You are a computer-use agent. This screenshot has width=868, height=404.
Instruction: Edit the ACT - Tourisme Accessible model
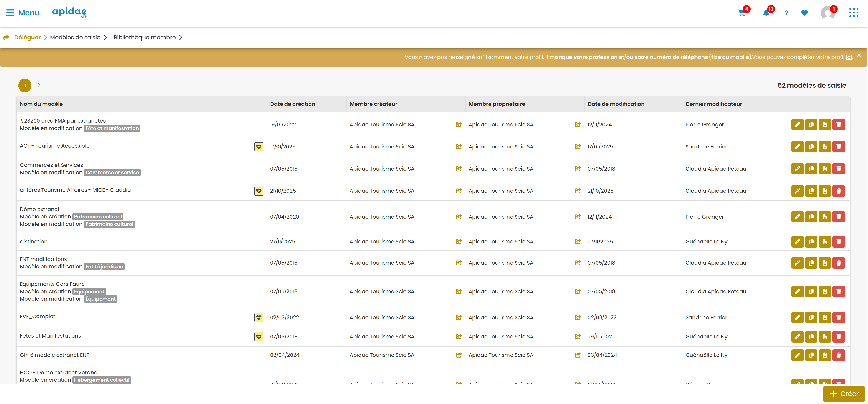[x=797, y=147]
